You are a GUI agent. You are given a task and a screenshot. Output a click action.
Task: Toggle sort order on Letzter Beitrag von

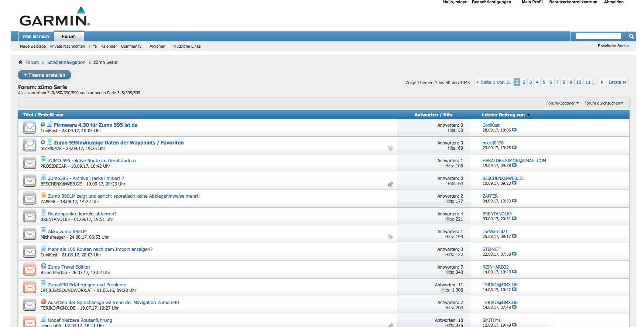pos(528,115)
